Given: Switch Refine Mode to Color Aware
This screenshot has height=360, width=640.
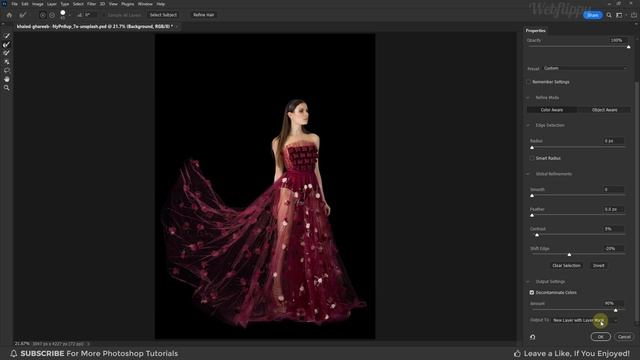Looking at the screenshot, I should (552, 110).
